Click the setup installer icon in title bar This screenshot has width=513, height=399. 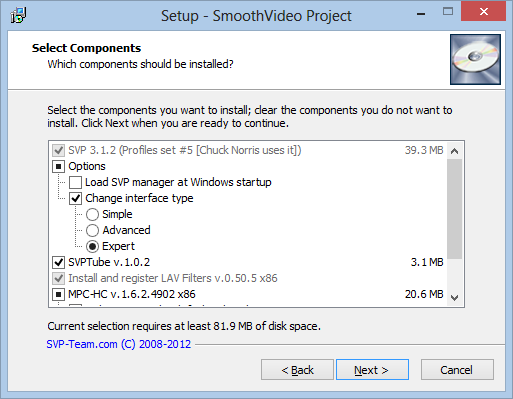tap(18, 15)
